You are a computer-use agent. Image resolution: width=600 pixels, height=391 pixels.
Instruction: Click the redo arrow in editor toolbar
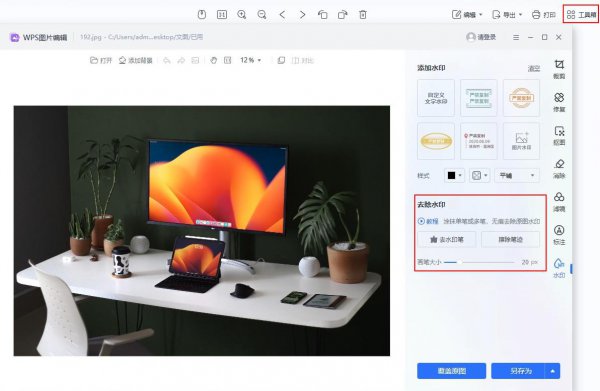click(x=181, y=60)
